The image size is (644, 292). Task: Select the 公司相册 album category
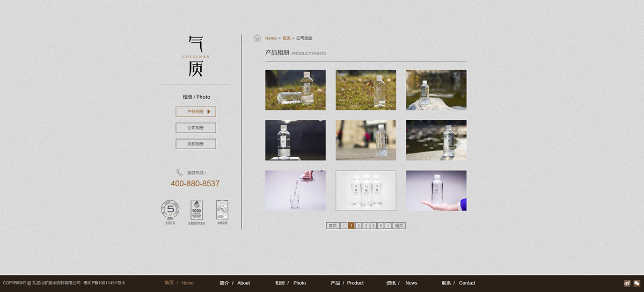pyautogui.click(x=195, y=128)
